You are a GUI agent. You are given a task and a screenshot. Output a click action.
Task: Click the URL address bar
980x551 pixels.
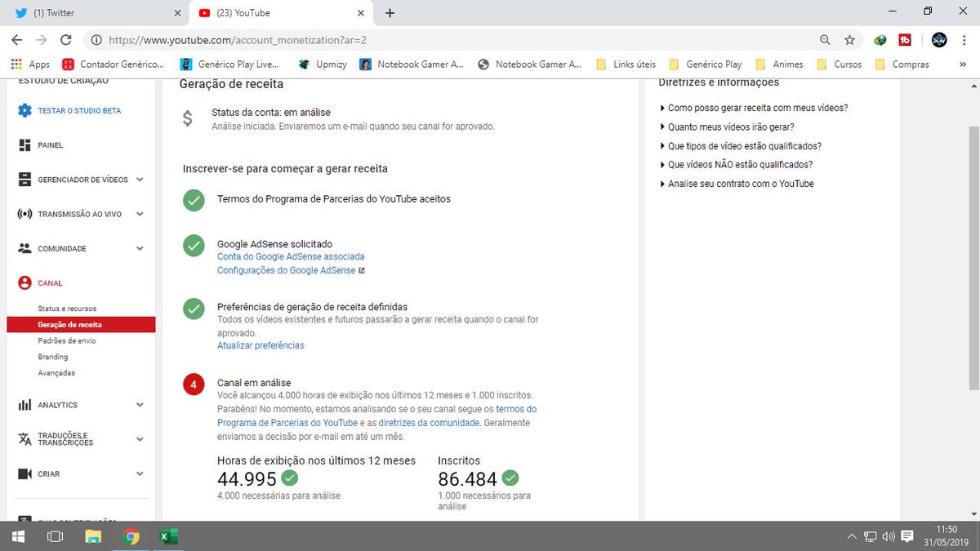(457, 39)
